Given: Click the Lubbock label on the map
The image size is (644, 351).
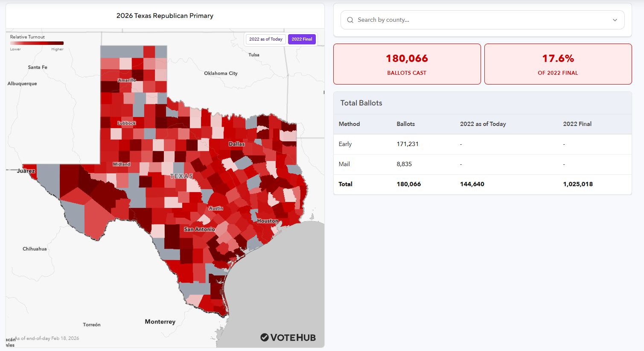Looking at the screenshot, I should point(127,123).
